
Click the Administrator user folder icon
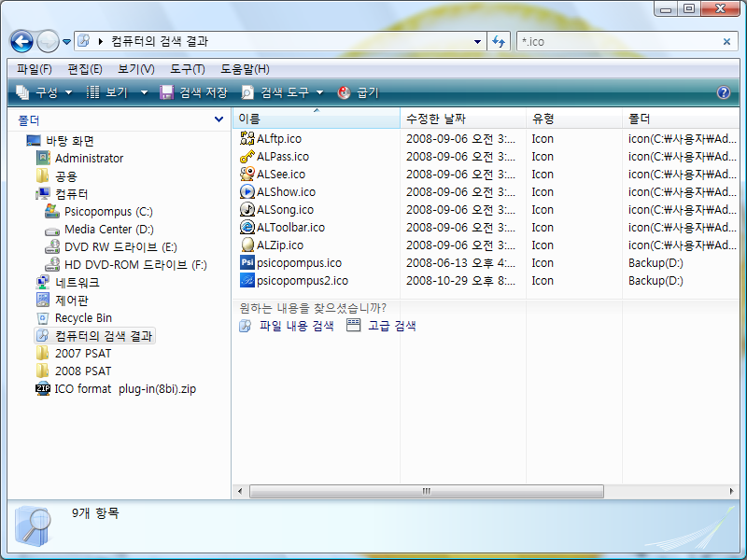(x=43, y=158)
